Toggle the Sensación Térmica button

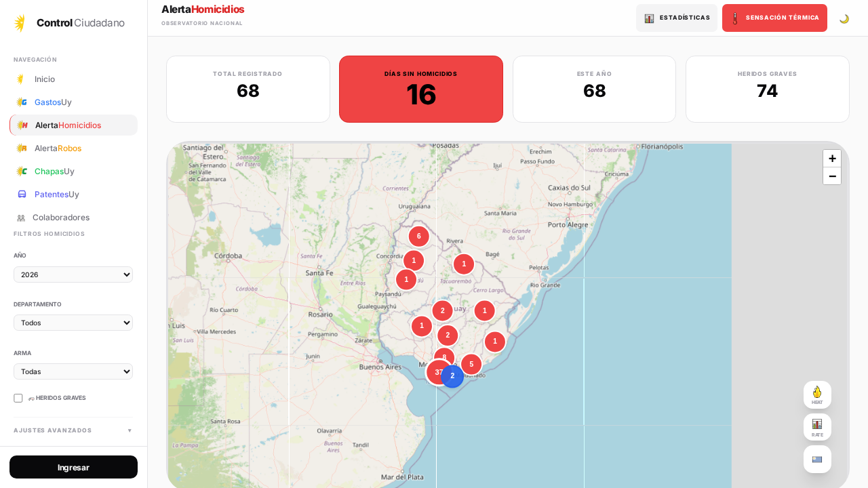[774, 18]
